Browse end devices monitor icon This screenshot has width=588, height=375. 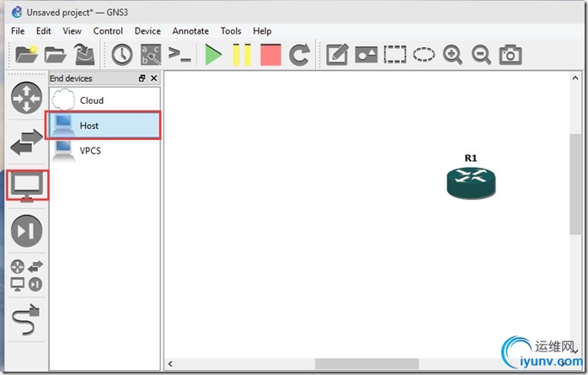27,186
